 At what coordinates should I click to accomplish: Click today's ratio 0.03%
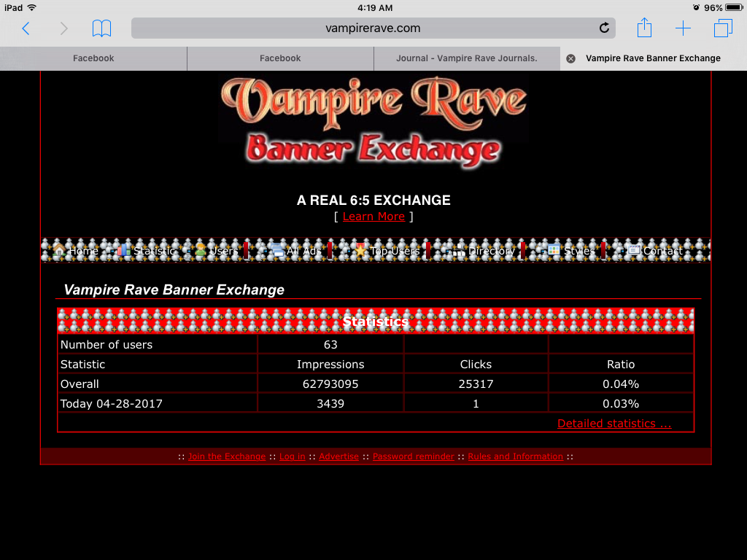(x=621, y=404)
